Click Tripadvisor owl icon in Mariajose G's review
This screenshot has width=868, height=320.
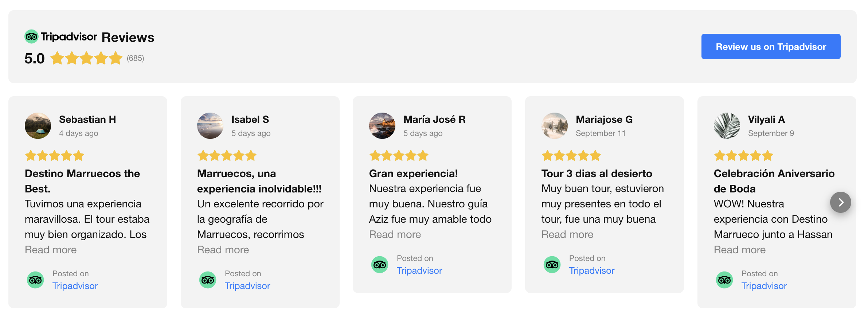[552, 265]
